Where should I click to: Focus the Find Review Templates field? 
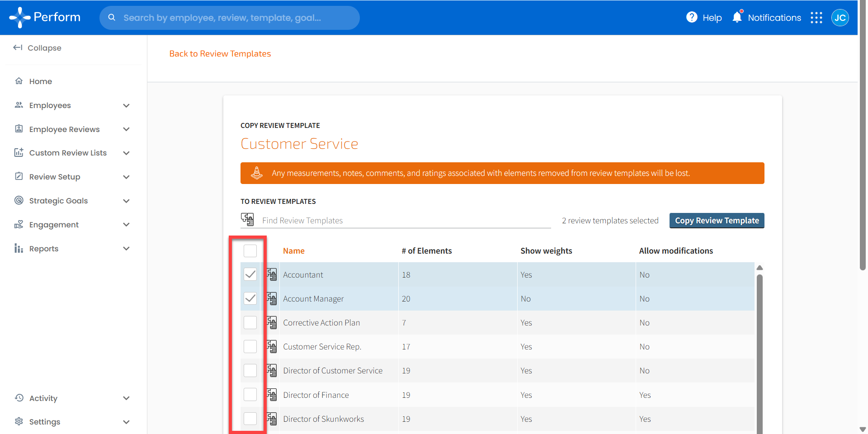tap(402, 221)
